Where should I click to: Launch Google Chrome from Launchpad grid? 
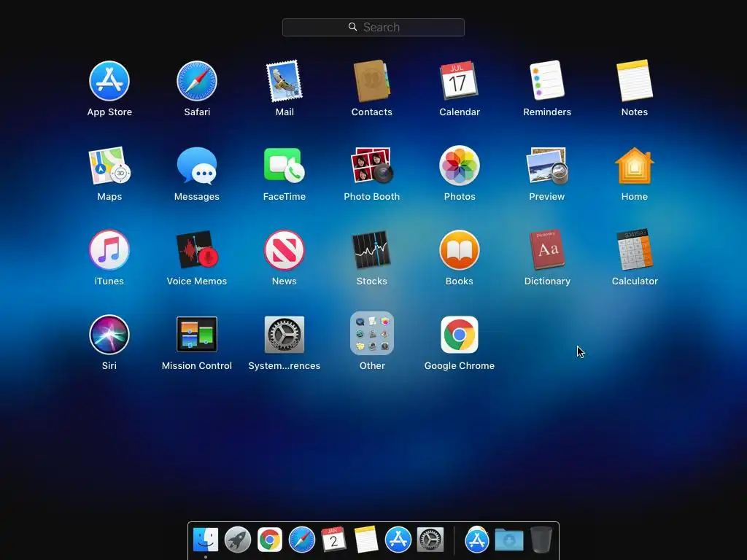[x=460, y=335]
